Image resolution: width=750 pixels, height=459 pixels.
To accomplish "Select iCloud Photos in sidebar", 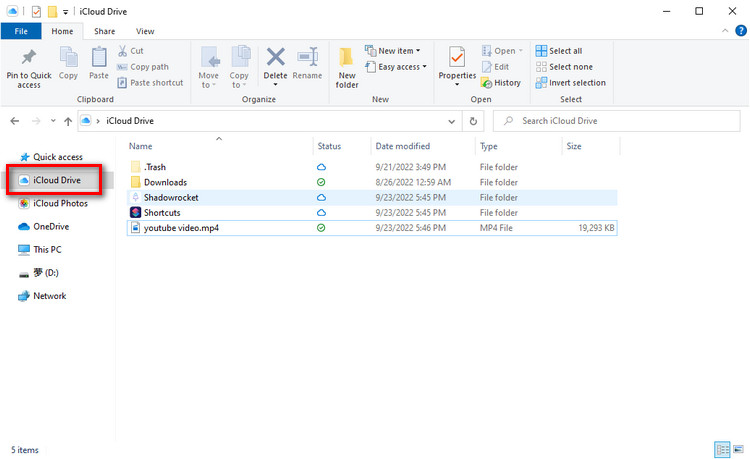I will pyautogui.click(x=53, y=203).
